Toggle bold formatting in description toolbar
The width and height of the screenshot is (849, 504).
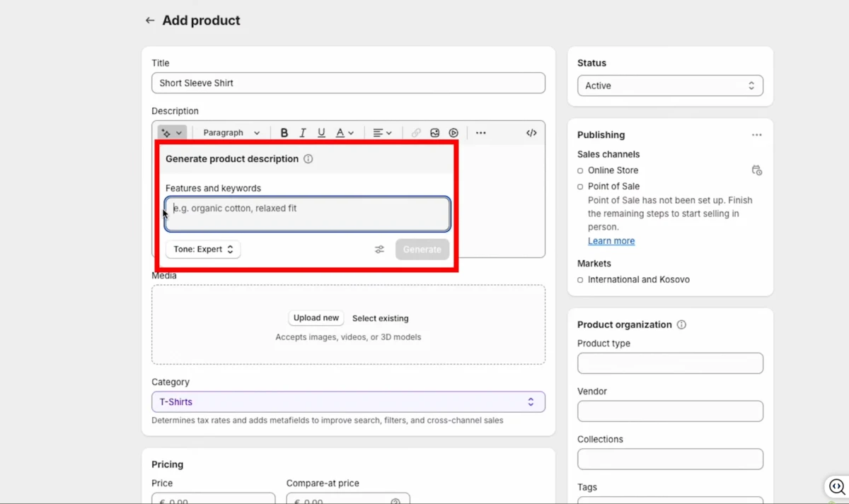[284, 133]
